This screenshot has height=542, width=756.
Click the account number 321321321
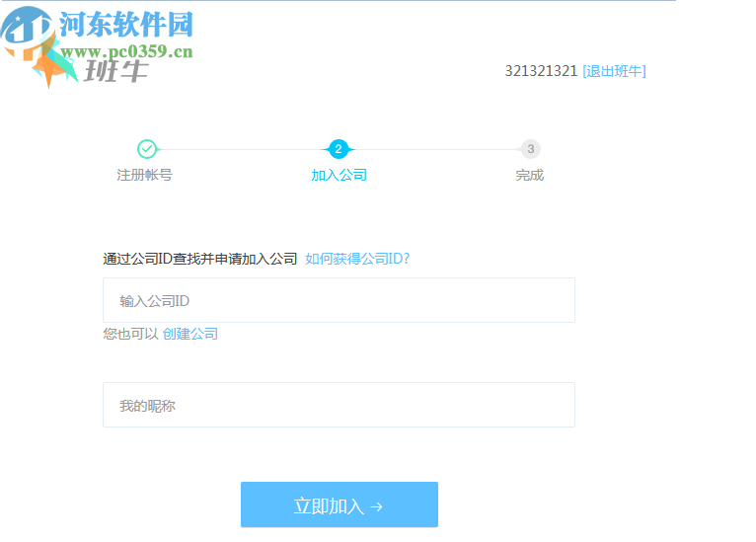pos(541,71)
